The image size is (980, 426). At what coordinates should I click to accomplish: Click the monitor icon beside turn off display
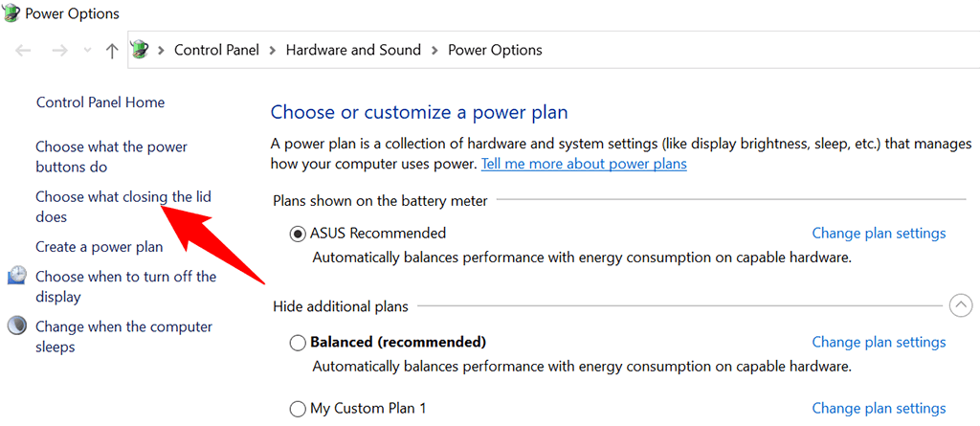(x=17, y=277)
